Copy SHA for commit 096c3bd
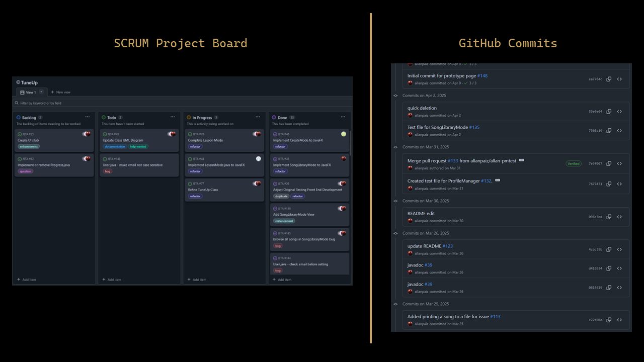644x362 pixels. click(609, 217)
